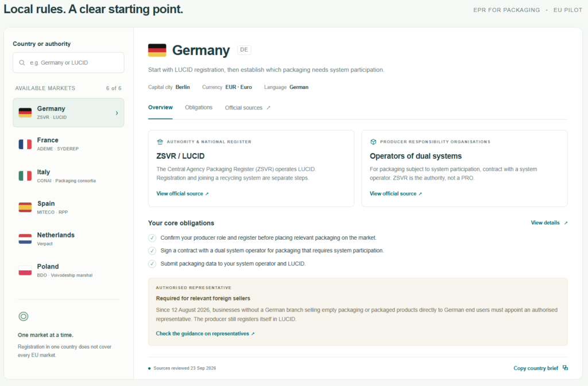588x386 pixels.
Task: Click the Language German value
Action: [299, 87]
